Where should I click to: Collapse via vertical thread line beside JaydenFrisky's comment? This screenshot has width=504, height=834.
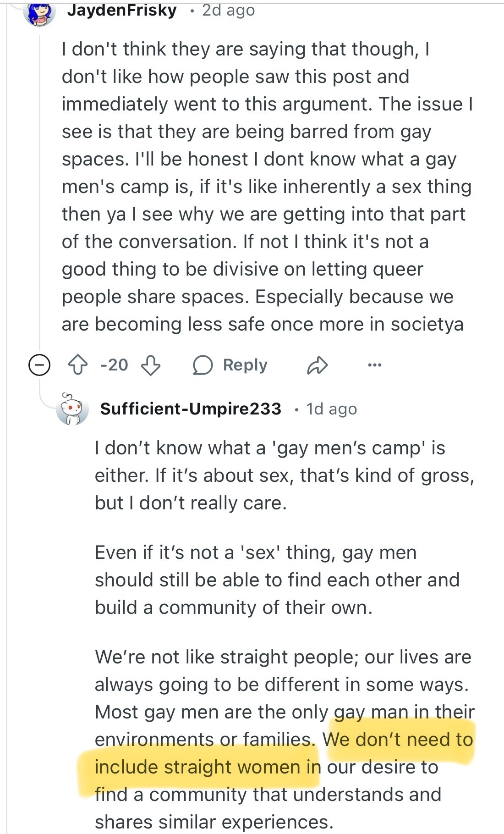tap(40, 183)
